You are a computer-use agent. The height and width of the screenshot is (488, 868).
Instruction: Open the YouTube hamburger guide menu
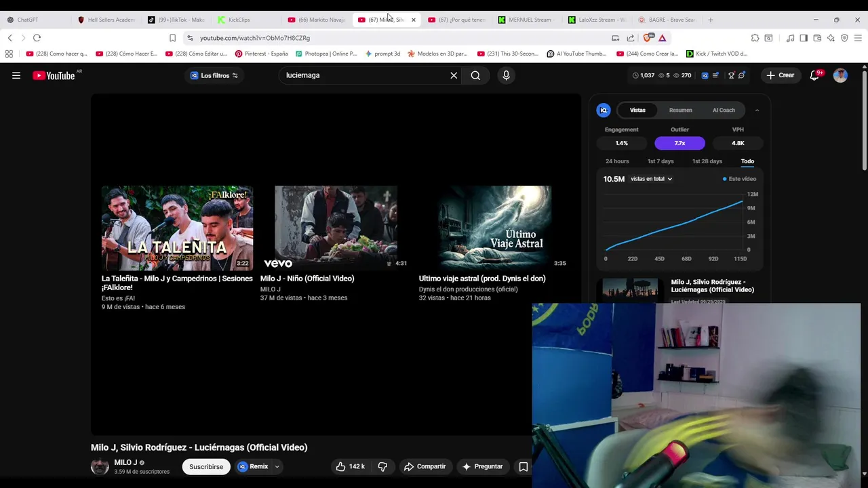pos(16,75)
